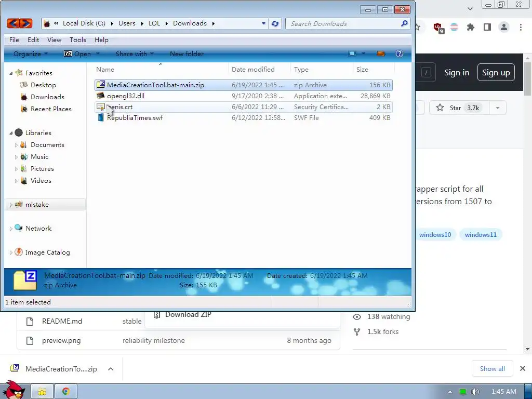Screen dimensions: 532x399
Task: Open the Share with dropdown
Action: click(x=135, y=54)
